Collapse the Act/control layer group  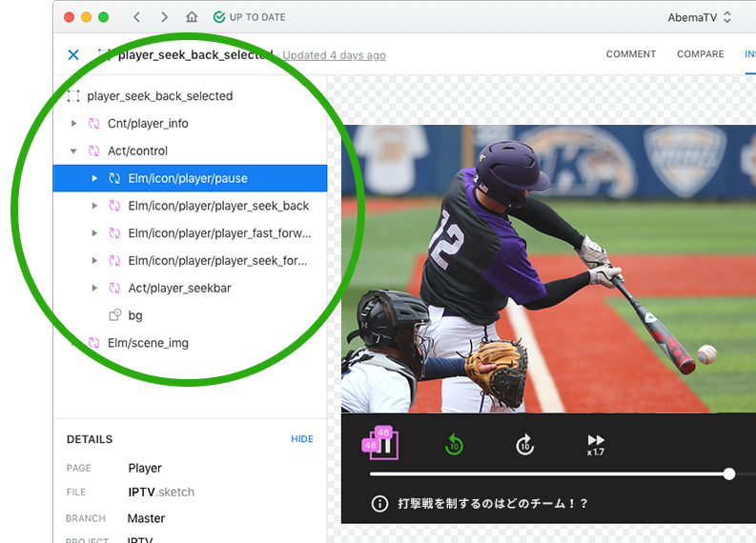click(x=73, y=151)
